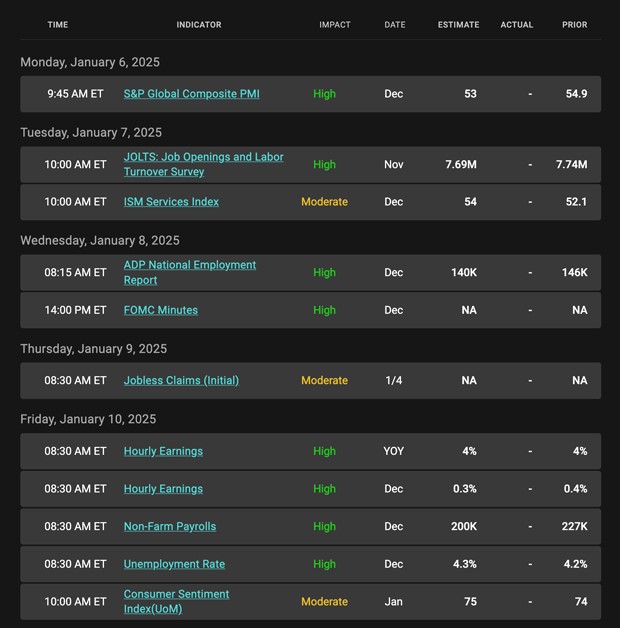The height and width of the screenshot is (628, 620).
Task: Click the ISM Services Index link
Action: [x=171, y=202]
